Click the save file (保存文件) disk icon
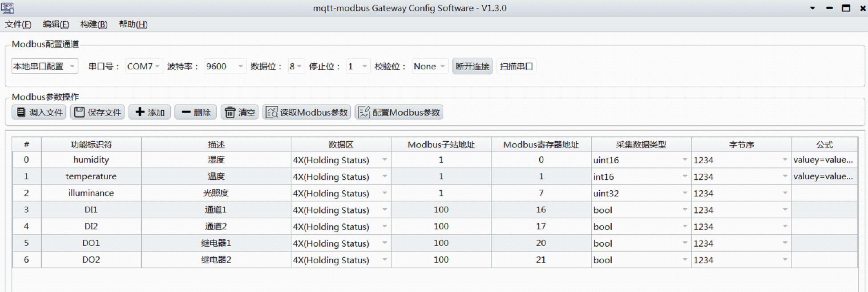The width and height of the screenshot is (868, 292). [x=79, y=112]
